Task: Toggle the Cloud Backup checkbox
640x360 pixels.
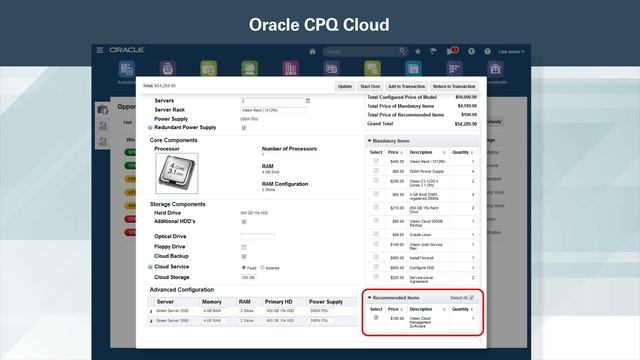Action: pos(244,257)
